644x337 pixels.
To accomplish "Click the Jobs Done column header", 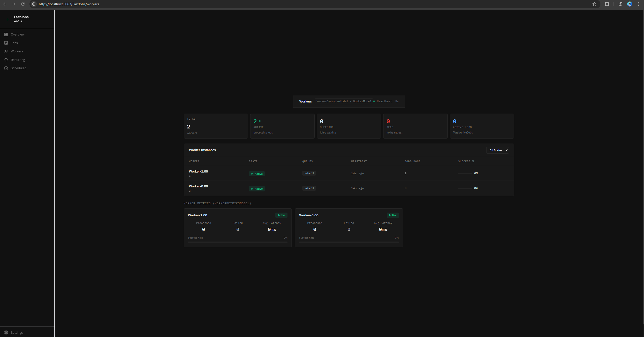I will tap(412, 161).
